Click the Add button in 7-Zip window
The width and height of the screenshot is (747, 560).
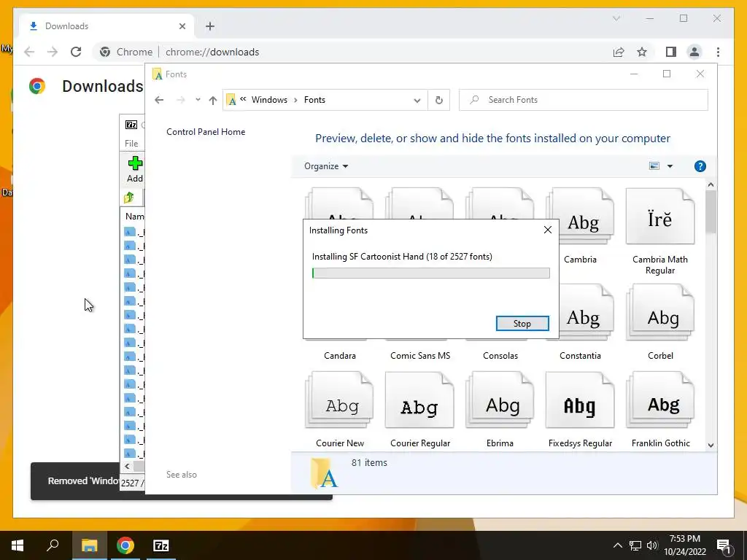135,169
